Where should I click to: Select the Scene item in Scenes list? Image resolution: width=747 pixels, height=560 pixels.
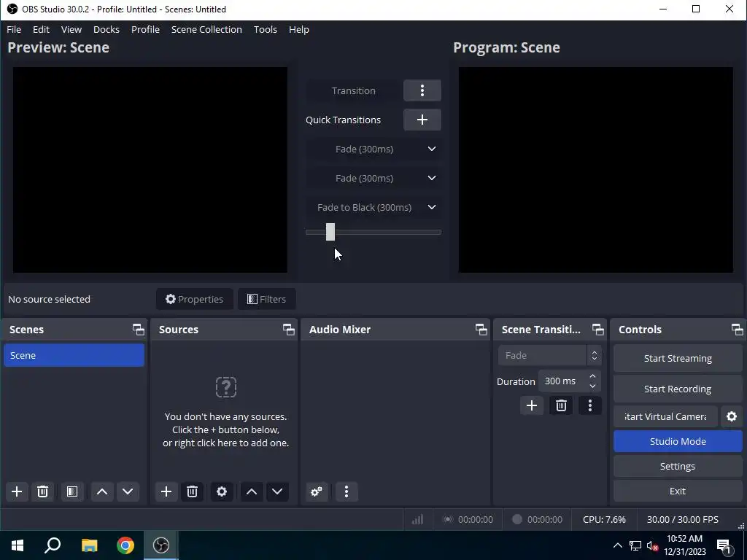coord(74,355)
